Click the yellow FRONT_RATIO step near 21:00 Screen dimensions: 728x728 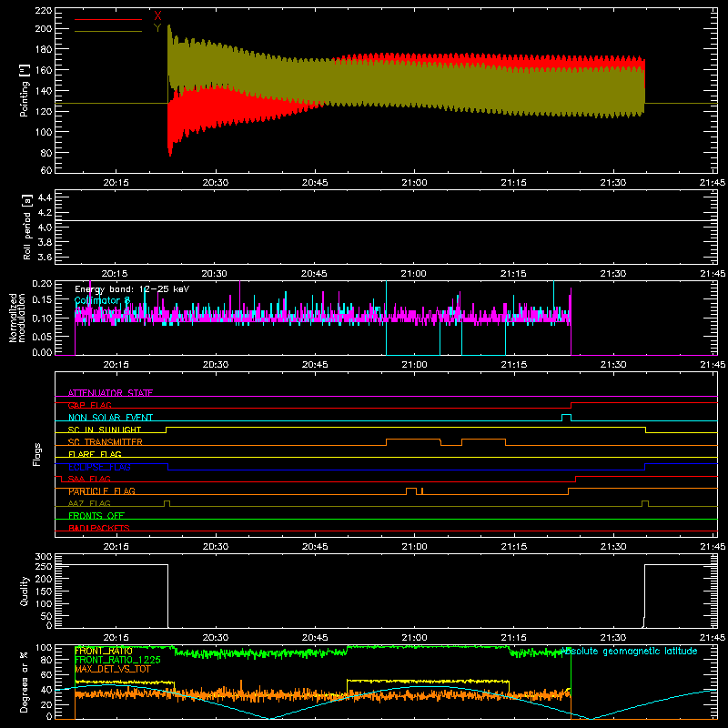pos(428,681)
